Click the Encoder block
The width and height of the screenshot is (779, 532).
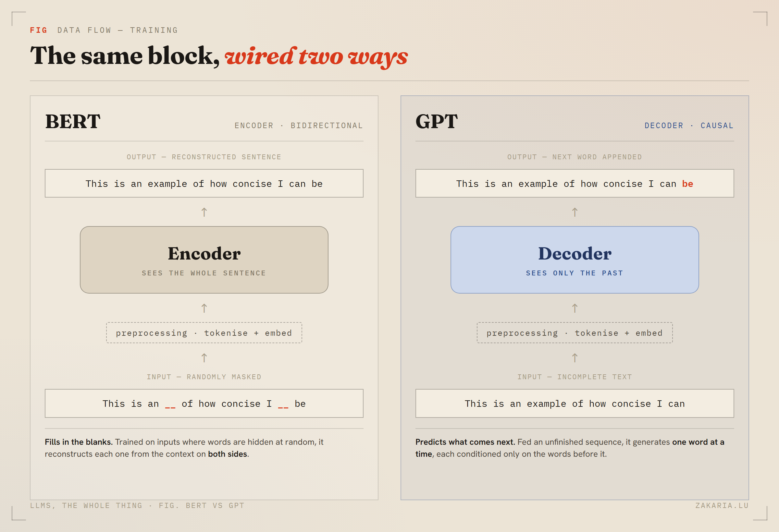pyautogui.click(x=204, y=260)
